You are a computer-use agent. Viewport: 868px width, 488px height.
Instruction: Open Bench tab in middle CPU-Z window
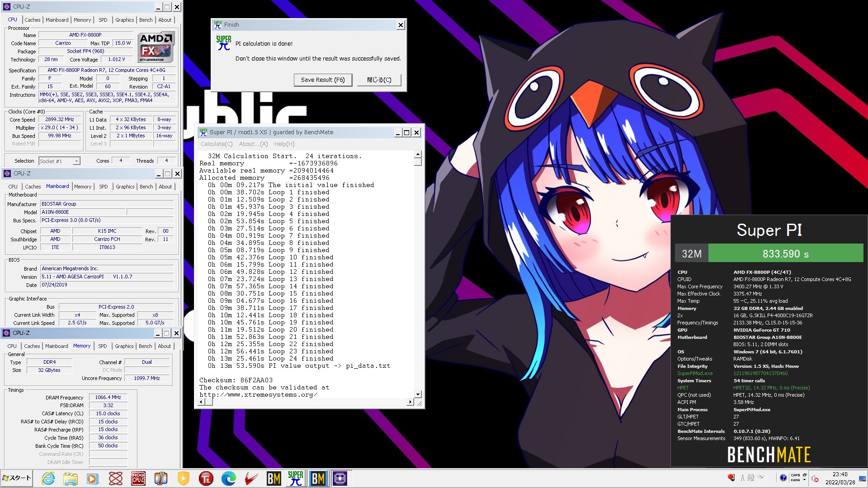(x=146, y=187)
